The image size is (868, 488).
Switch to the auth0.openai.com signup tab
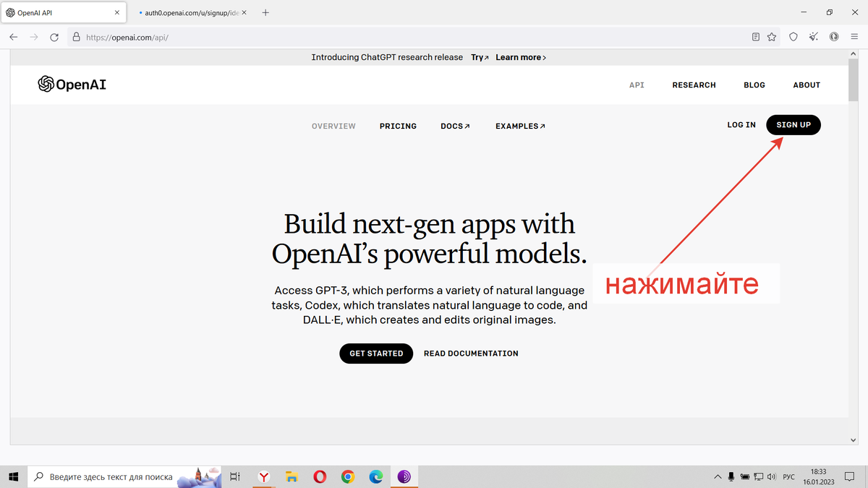coord(190,12)
